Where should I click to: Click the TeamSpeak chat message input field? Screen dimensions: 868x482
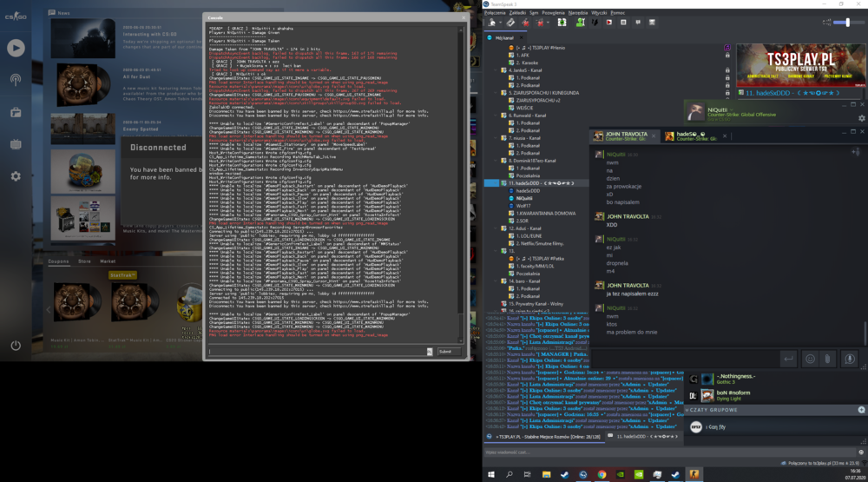click(670, 452)
